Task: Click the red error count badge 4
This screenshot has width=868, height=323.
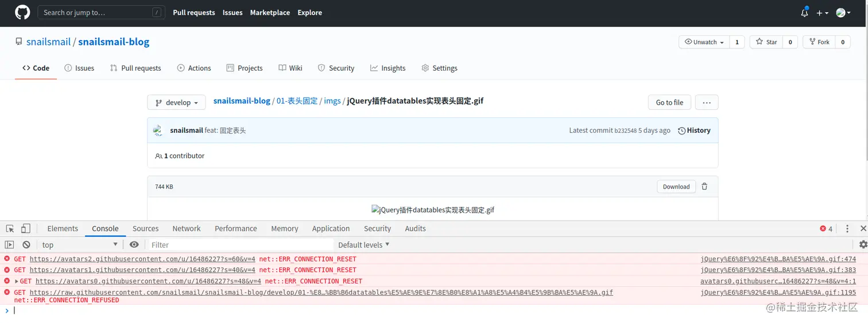Action: pos(826,229)
